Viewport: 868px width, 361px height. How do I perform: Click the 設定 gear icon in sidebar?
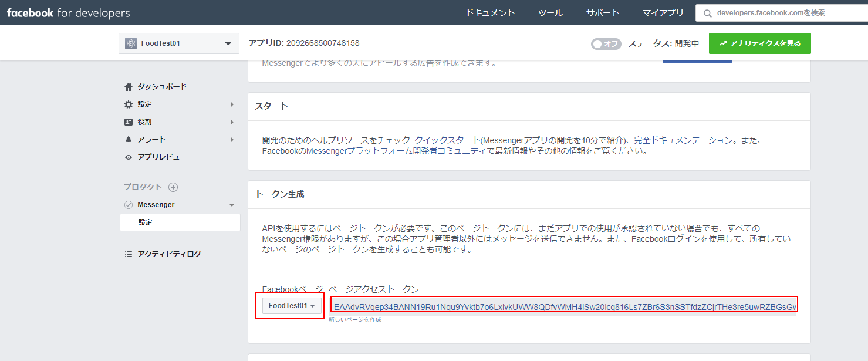coord(129,104)
